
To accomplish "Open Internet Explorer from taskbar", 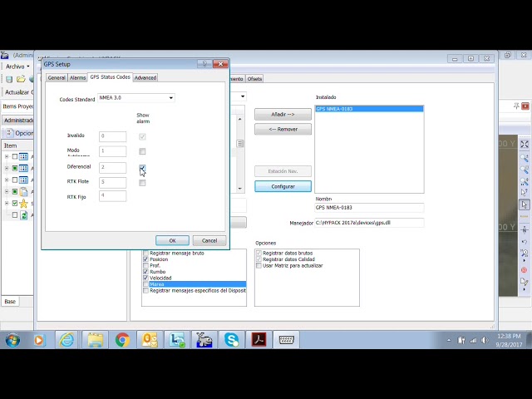I will [66, 340].
